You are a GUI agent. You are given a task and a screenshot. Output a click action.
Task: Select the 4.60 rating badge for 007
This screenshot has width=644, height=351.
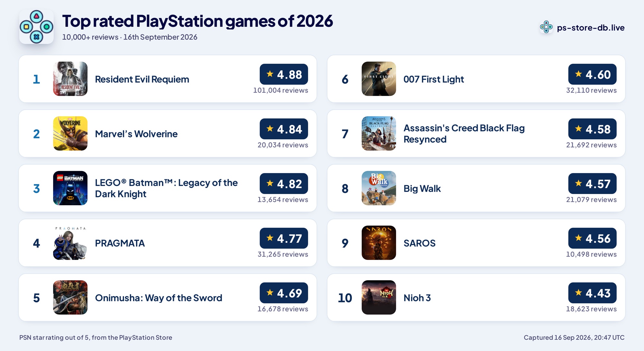pyautogui.click(x=592, y=74)
